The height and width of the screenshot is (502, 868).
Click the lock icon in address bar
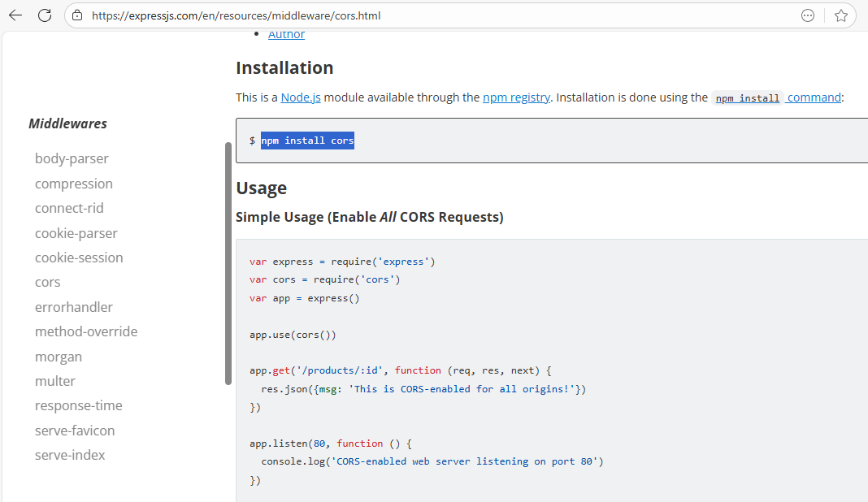click(78, 15)
